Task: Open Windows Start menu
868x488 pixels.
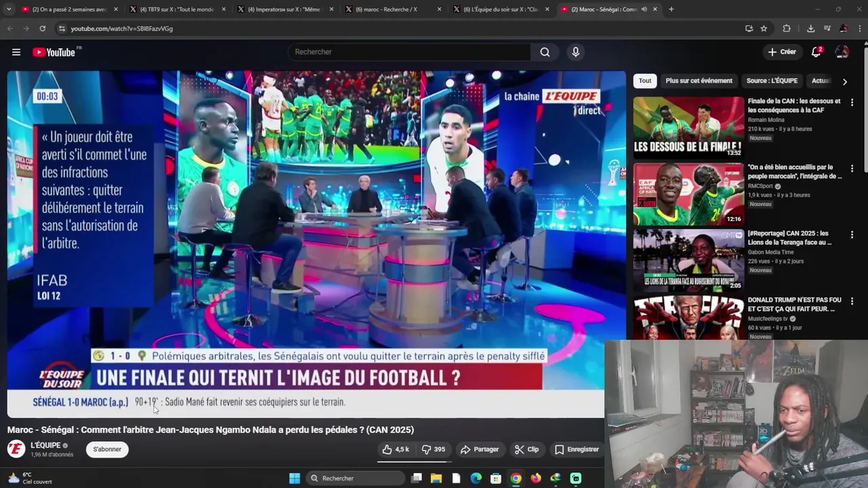Action: (294, 479)
